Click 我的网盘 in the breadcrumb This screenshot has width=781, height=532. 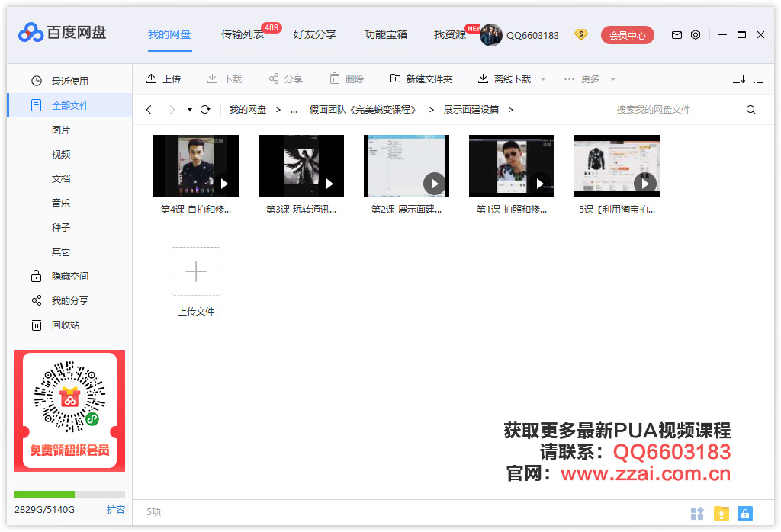click(x=248, y=110)
